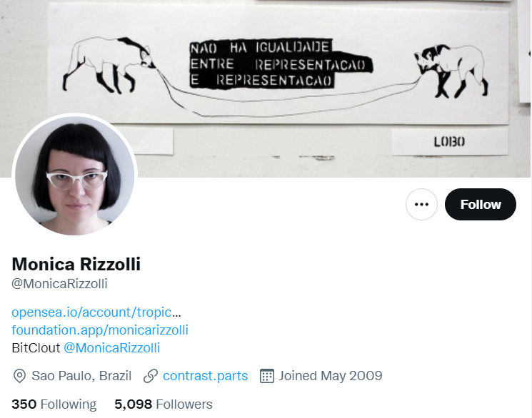
Task: Click the Joined May 2009 text
Action: pos(331,376)
